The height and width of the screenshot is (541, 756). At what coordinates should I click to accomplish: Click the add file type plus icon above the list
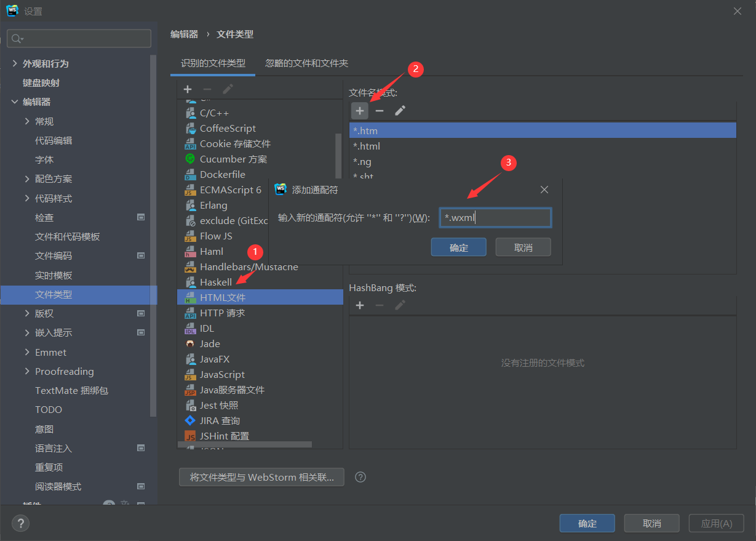tap(188, 89)
